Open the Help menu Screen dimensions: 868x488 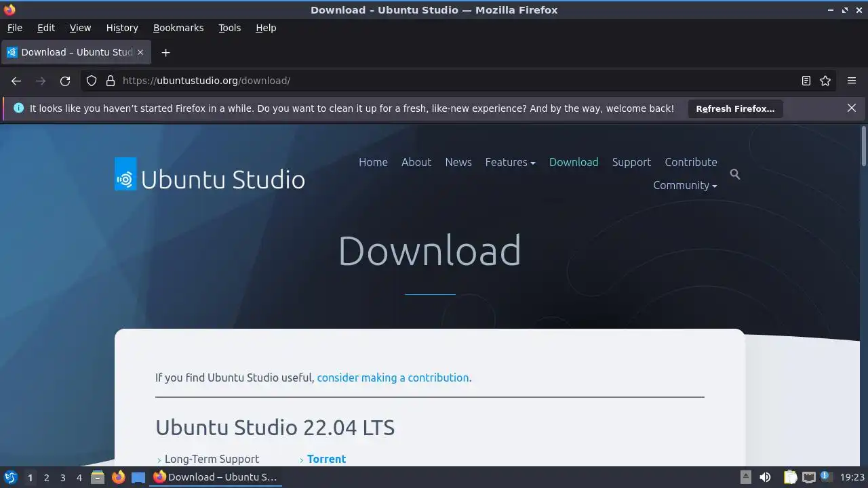(x=266, y=28)
